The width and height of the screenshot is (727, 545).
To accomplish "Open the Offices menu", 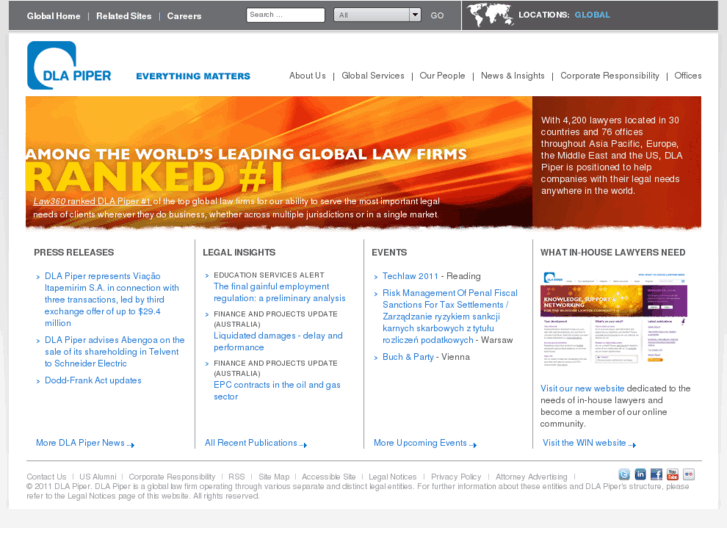I will 688,76.
